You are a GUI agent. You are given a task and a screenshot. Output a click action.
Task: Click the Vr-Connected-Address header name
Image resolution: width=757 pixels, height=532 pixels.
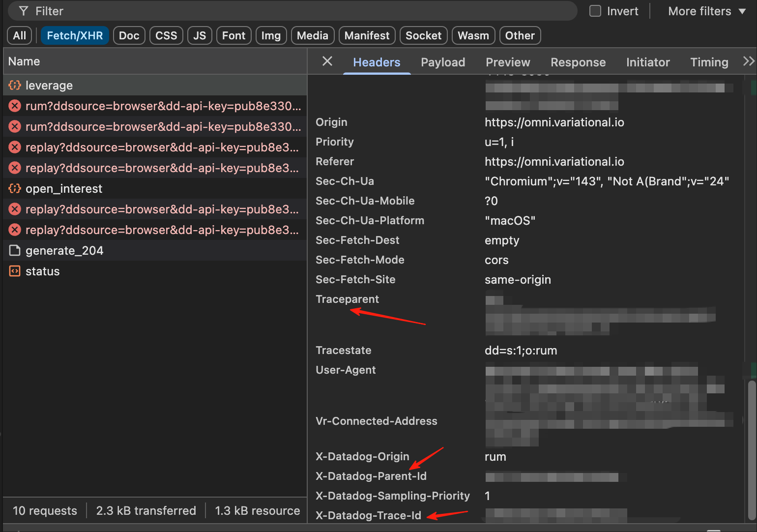point(377,421)
